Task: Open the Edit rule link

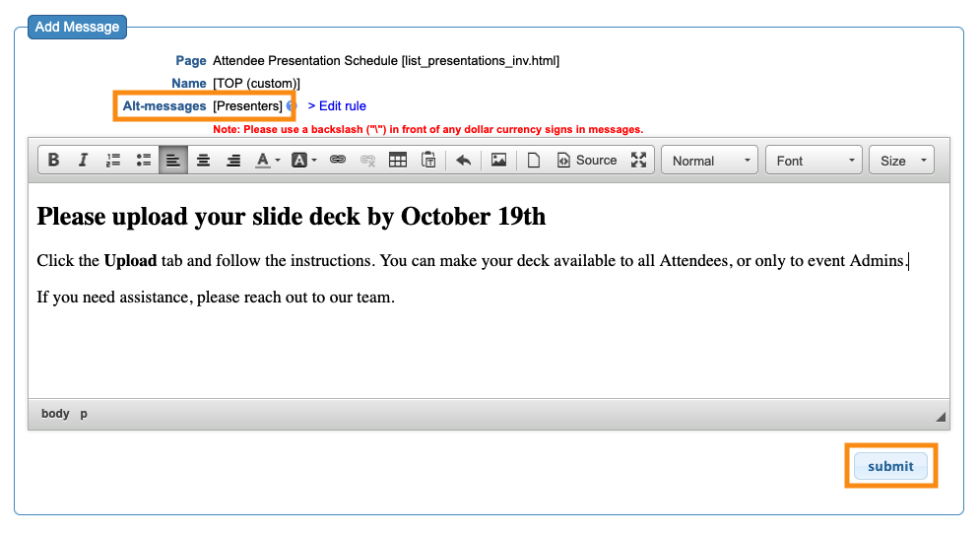Action: pos(337,106)
